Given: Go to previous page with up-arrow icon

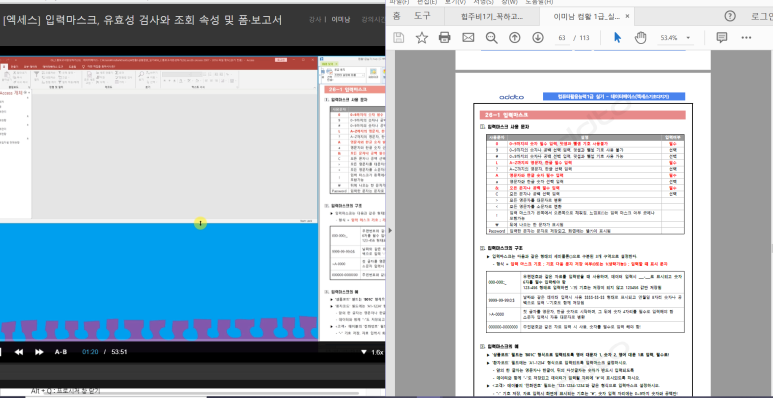Looking at the screenshot, I should pyautogui.click(x=515, y=37).
